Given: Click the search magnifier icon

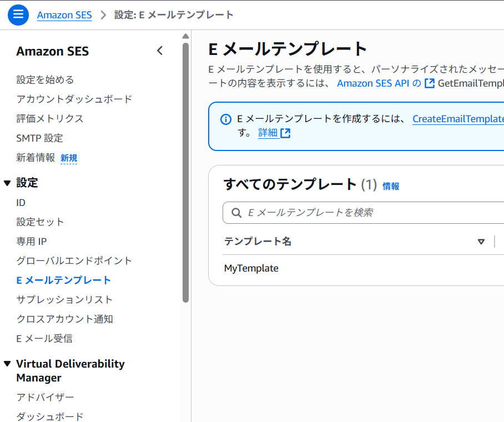Looking at the screenshot, I should tap(236, 213).
